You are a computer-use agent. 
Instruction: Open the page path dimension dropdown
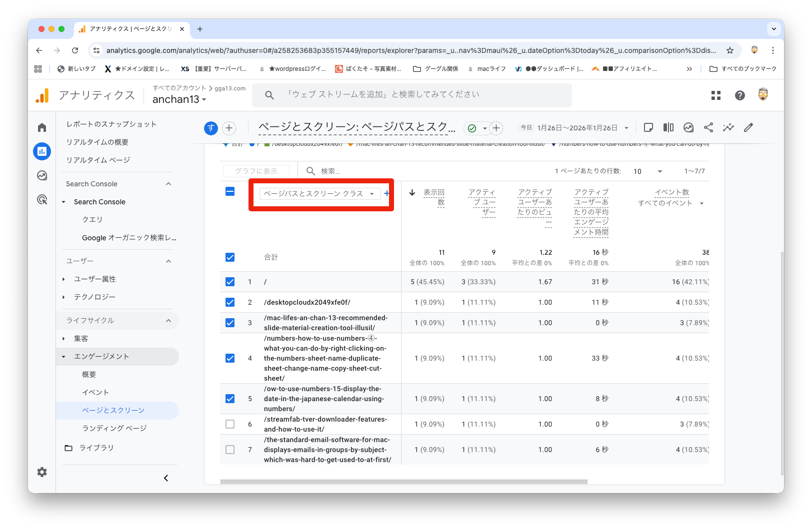pos(319,194)
